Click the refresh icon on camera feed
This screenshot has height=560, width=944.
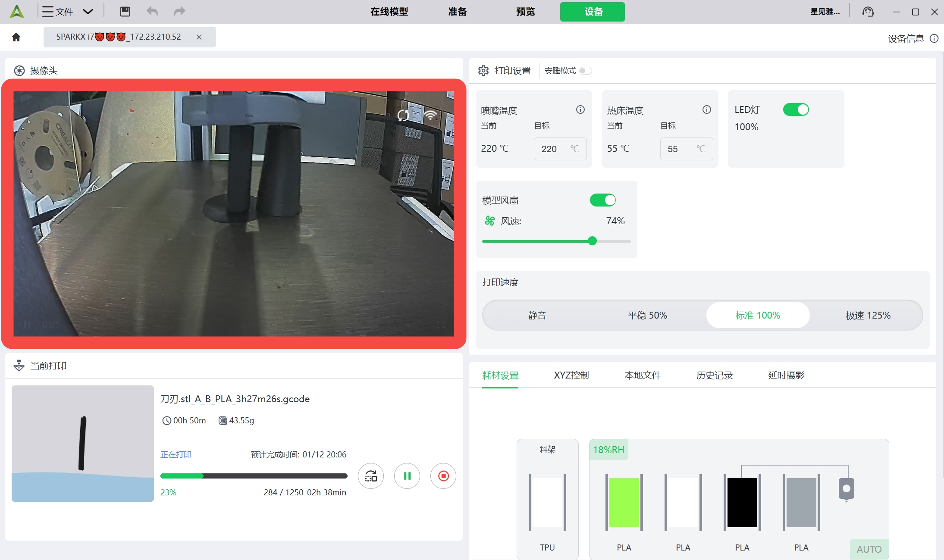(x=403, y=115)
